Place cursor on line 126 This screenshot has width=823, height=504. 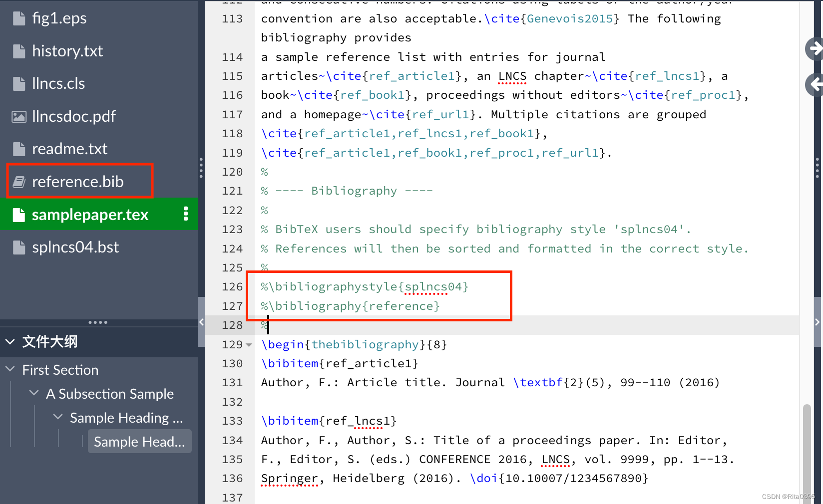click(x=365, y=286)
